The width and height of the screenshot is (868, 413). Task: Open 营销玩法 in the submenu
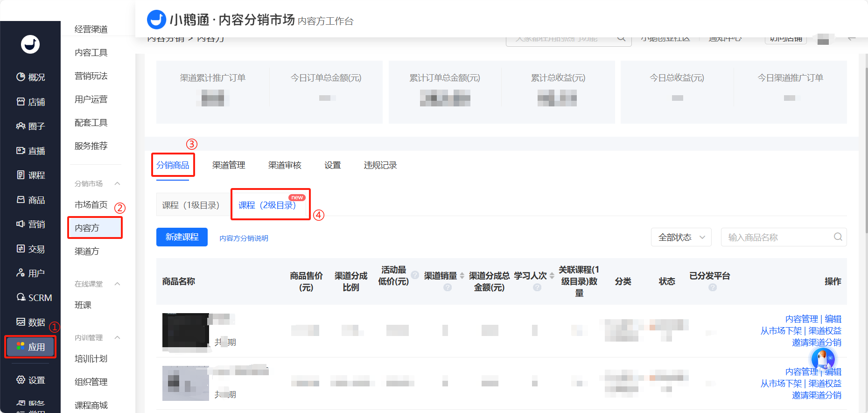click(x=91, y=76)
